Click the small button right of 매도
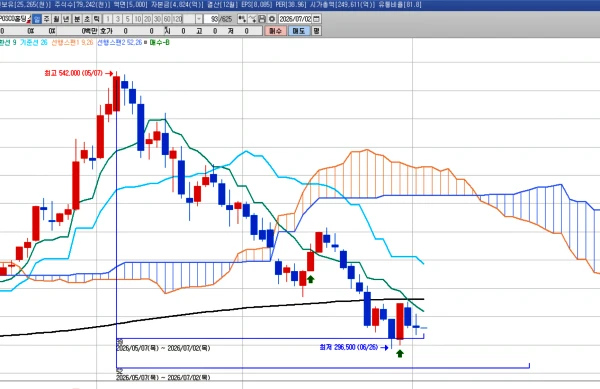The image size is (600, 389). click(316, 31)
